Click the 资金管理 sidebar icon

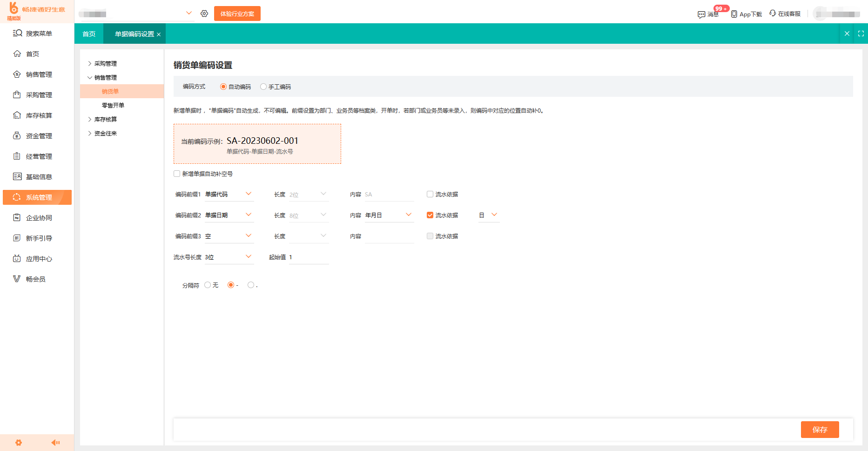(17, 135)
